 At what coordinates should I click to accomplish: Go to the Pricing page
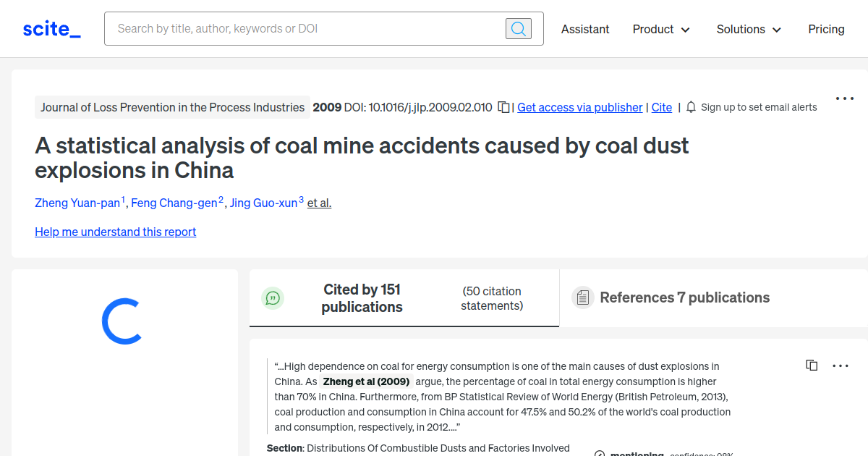pyautogui.click(x=826, y=29)
